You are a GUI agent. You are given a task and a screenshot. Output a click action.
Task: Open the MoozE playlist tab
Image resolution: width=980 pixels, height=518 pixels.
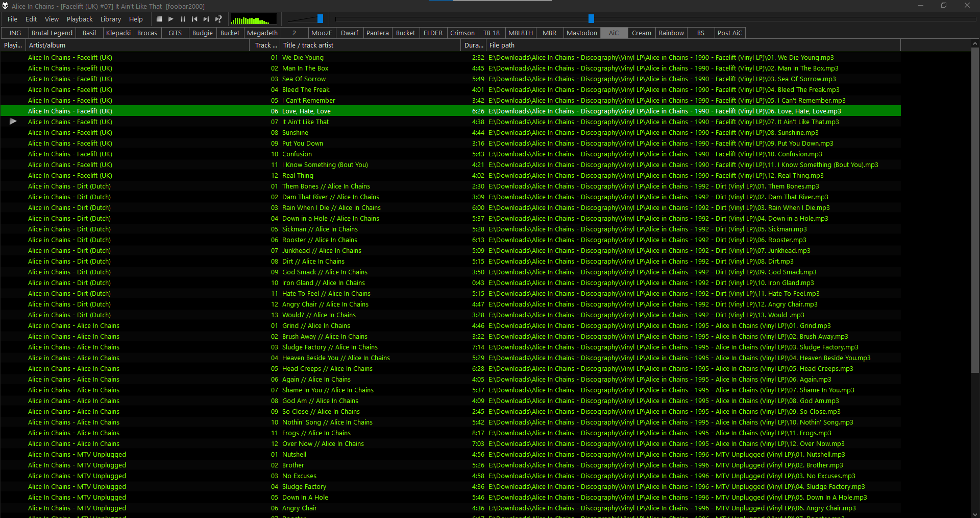(322, 33)
